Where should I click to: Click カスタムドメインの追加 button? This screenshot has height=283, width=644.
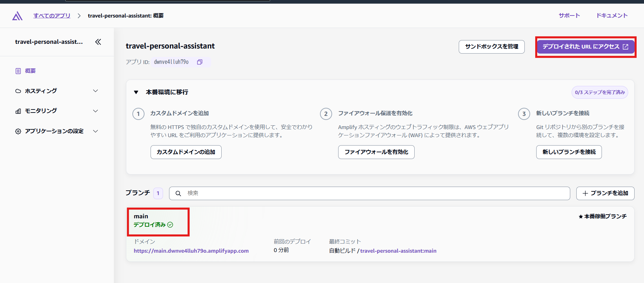186,152
